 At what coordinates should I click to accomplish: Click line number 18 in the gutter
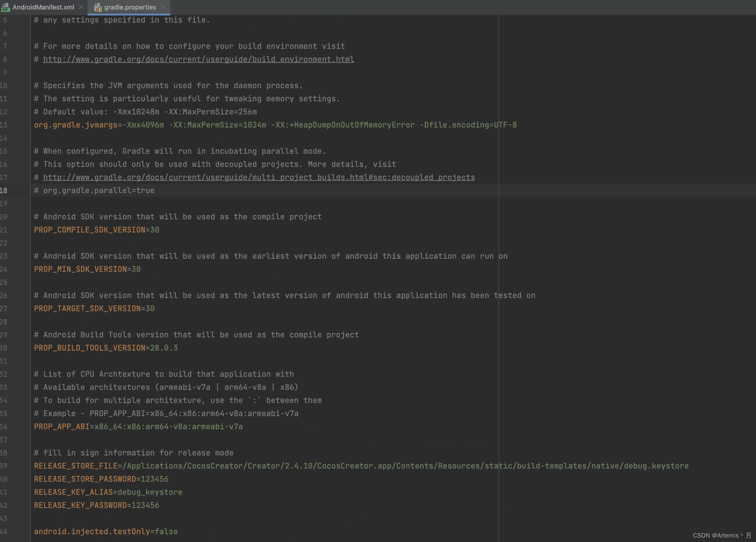5,190
